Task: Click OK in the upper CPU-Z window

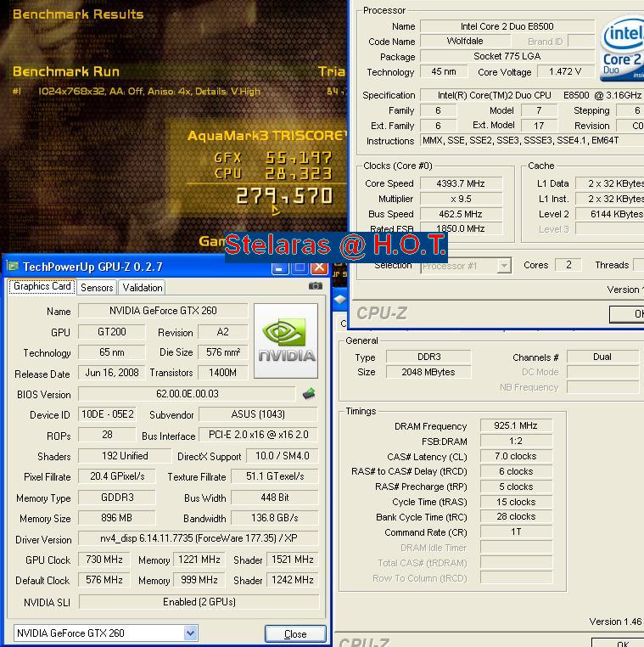Action: [x=627, y=314]
